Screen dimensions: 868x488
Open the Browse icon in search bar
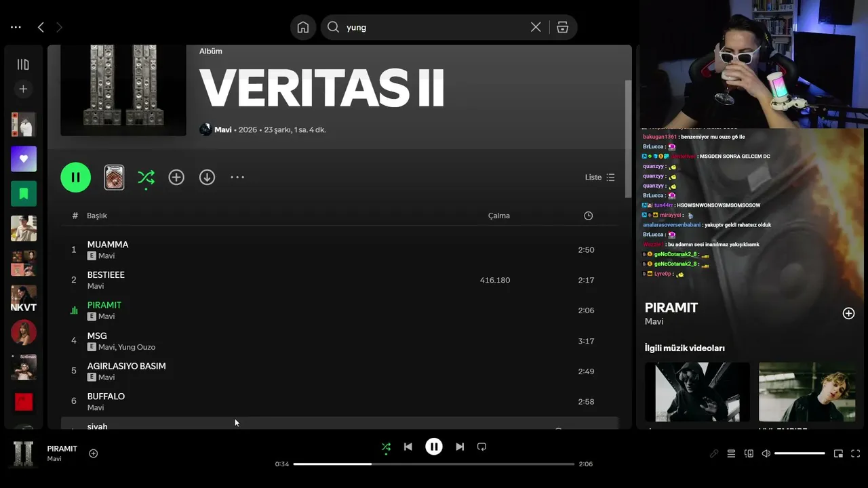(562, 27)
